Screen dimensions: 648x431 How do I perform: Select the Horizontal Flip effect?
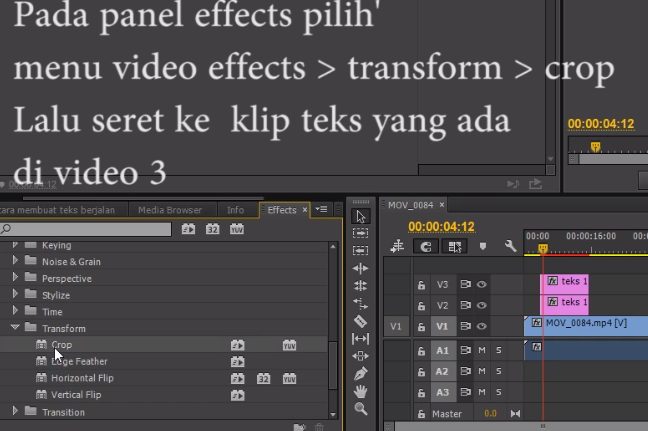(x=82, y=378)
